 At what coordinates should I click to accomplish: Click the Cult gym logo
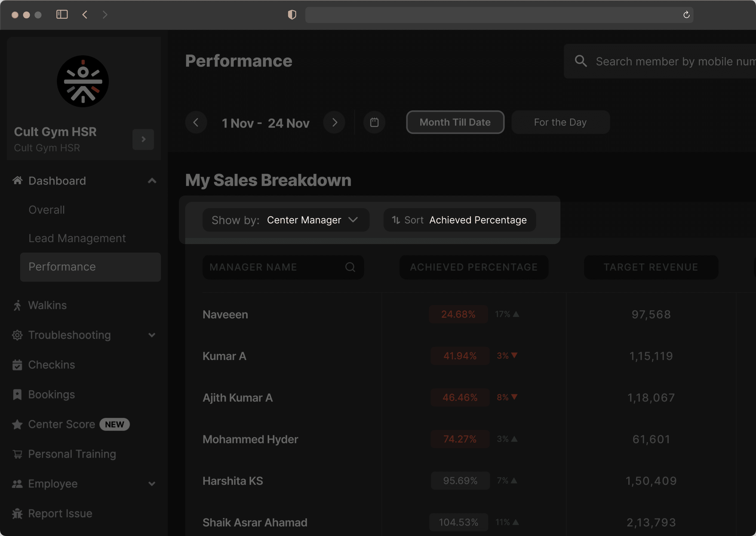click(83, 81)
